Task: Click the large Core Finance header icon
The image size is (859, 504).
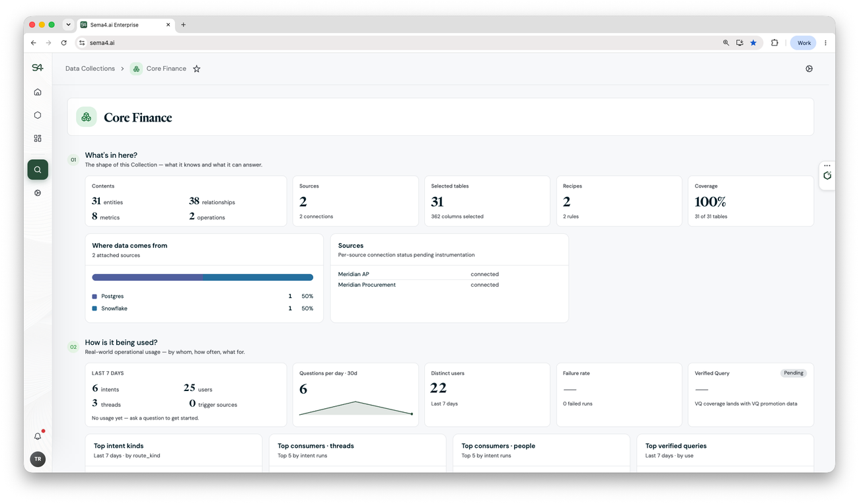Action: click(87, 117)
